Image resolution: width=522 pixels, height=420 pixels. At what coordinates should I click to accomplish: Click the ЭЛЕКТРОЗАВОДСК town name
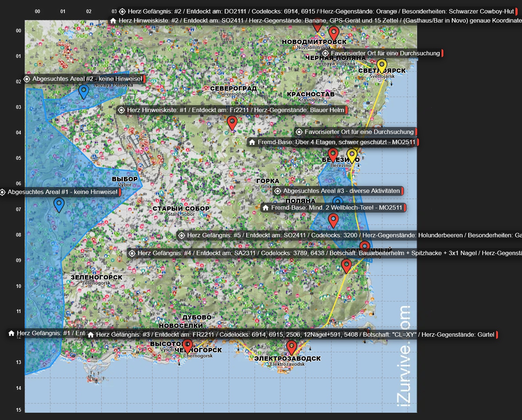click(x=288, y=358)
